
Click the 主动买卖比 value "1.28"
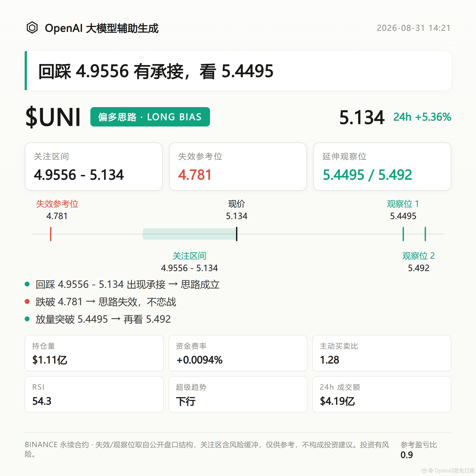[x=329, y=360]
